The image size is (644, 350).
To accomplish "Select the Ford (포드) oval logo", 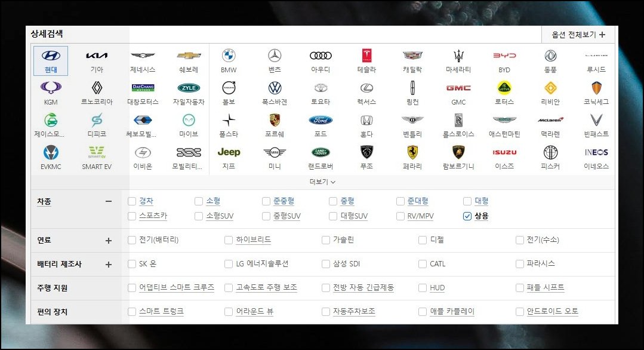I will [321, 120].
